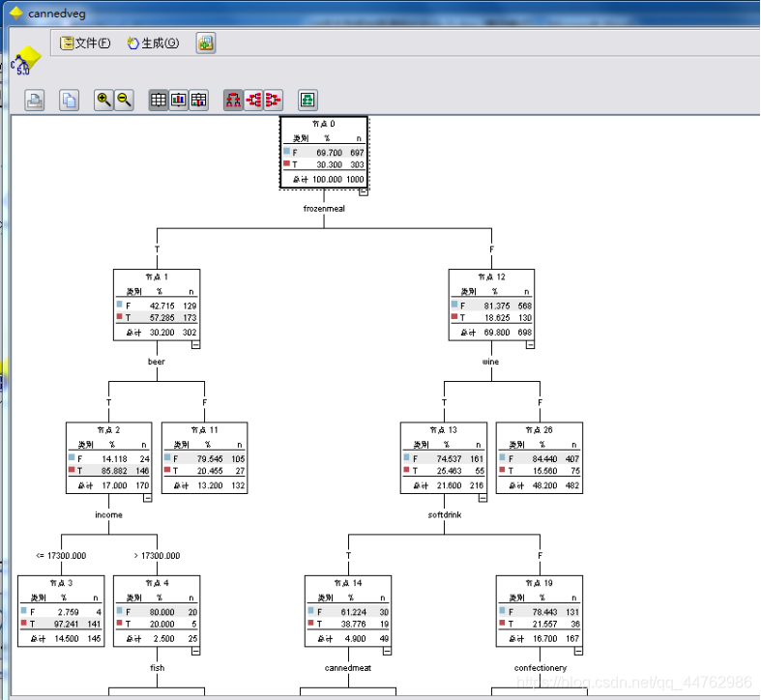Click the beer split label
Image resolution: width=761 pixels, height=700 pixels.
pyautogui.click(x=157, y=362)
